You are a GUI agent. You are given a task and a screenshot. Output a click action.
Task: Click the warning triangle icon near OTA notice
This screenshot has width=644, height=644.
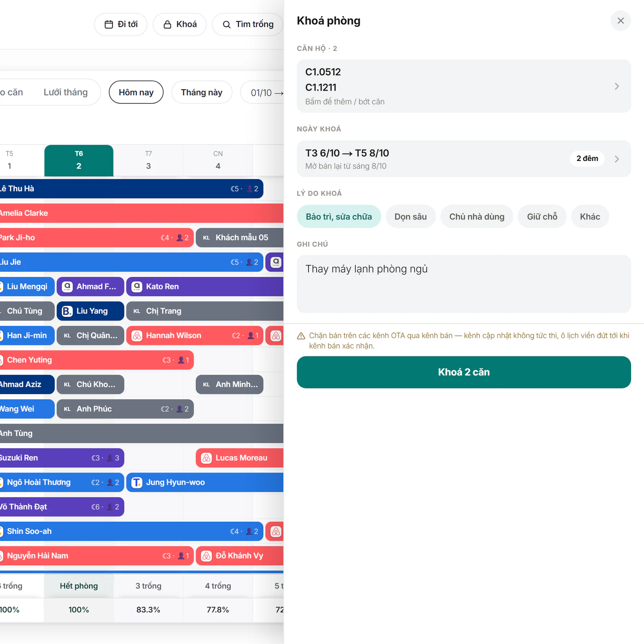tap(301, 336)
